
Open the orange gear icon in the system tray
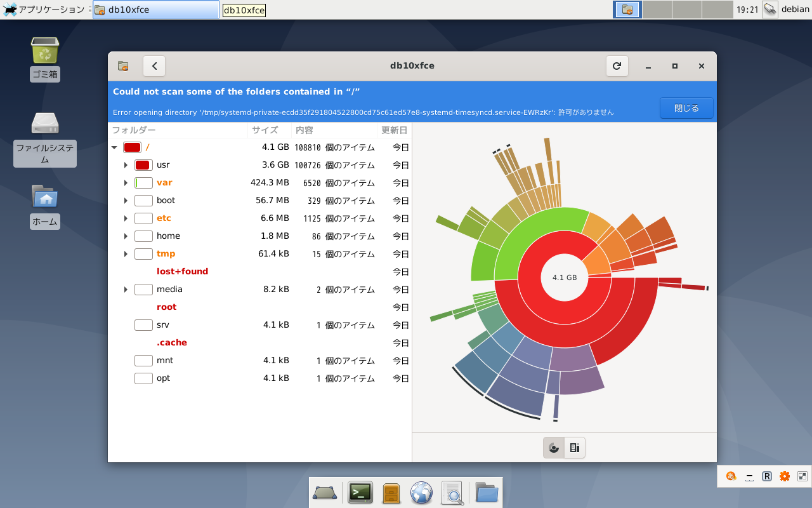pyautogui.click(x=784, y=476)
